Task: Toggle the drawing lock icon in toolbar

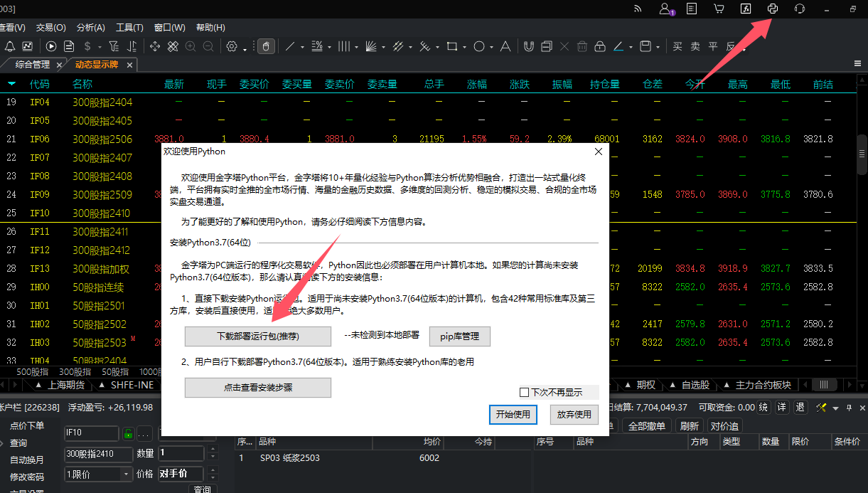Action: pos(600,46)
